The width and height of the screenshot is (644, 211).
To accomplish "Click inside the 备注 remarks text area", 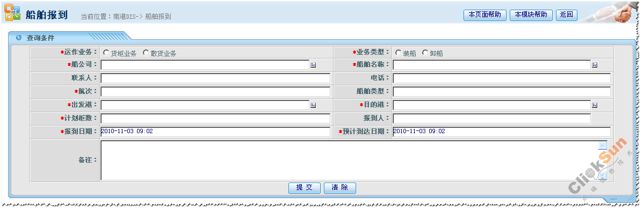I will pos(349,161).
